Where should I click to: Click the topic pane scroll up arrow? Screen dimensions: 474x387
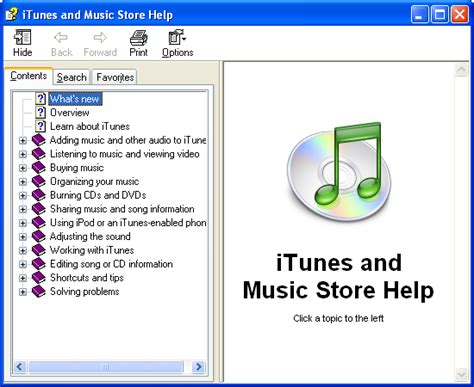pyautogui.click(x=462, y=70)
